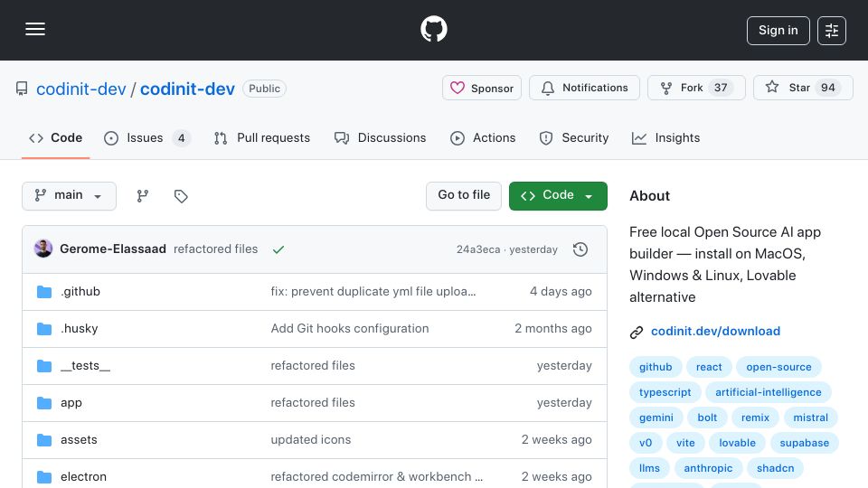Select the artificial-intelligence topic tag
Screen dimensions: 868x488
click(x=768, y=392)
